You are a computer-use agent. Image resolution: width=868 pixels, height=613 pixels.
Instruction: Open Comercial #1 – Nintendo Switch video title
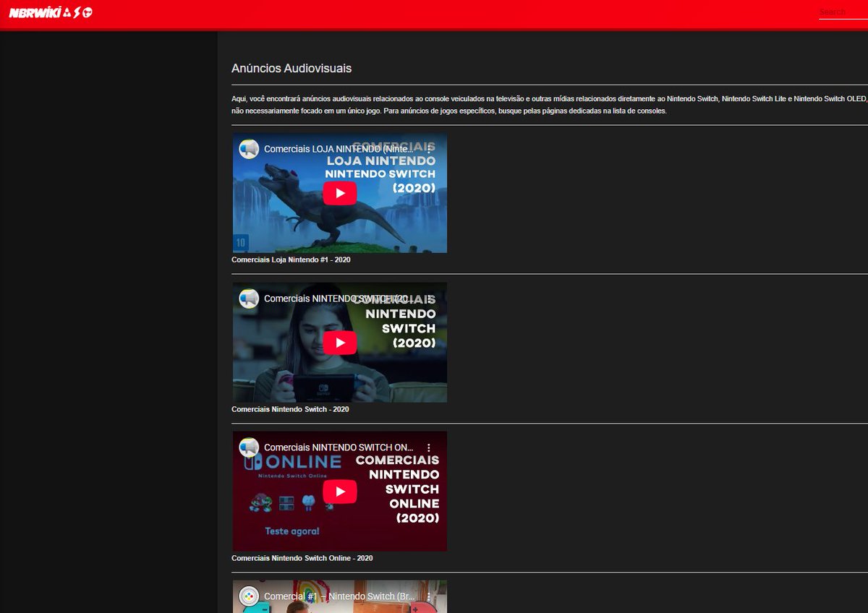pyautogui.click(x=339, y=596)
